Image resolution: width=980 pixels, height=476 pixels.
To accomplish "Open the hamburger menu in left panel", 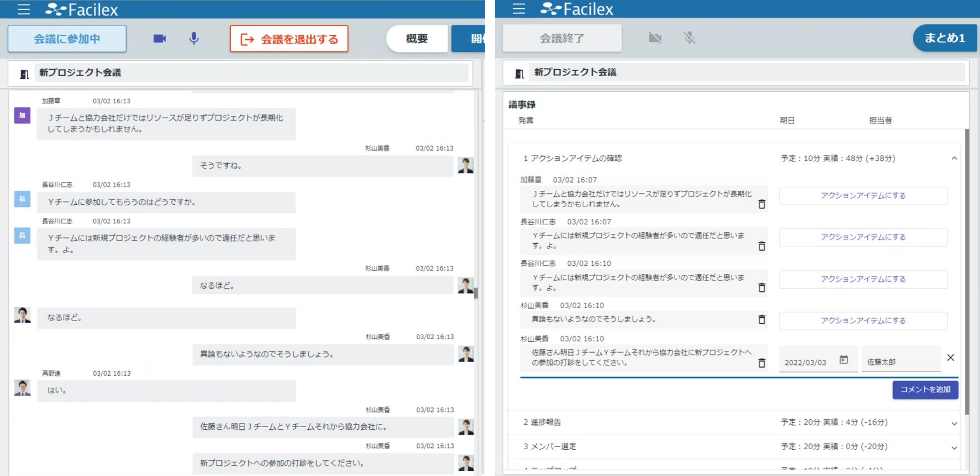I will tap(24, 9).
